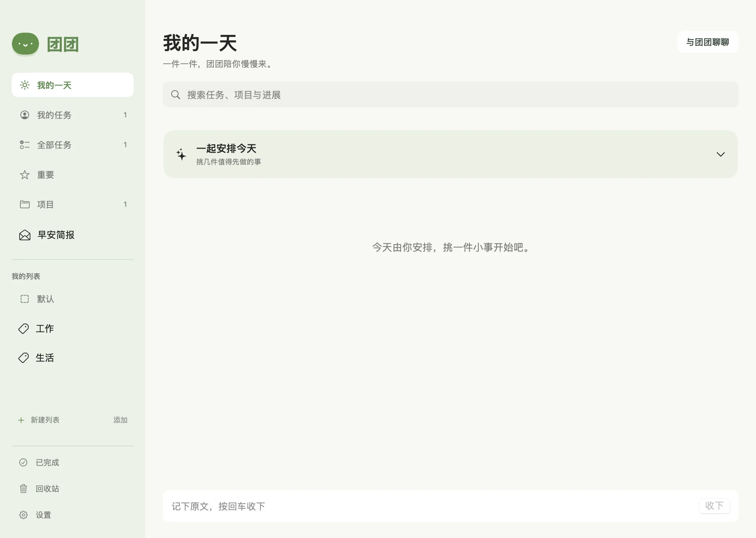Viewport: 756px width, 538px height.
Task: Open 设置
Action: point(73,515)
